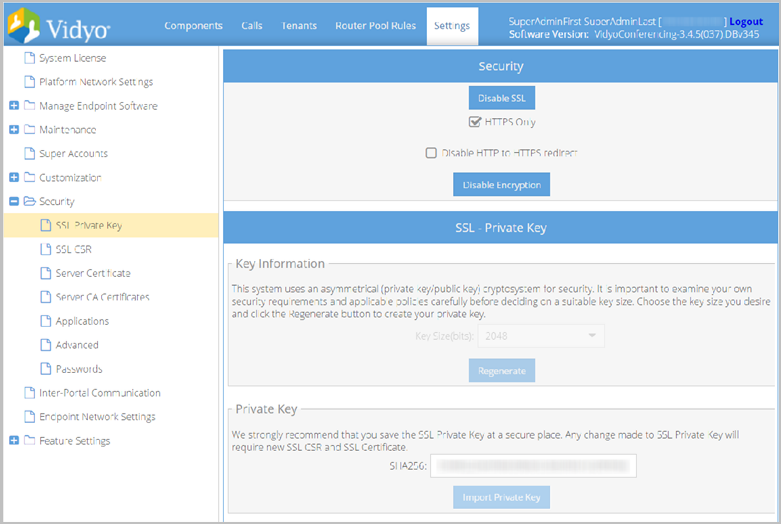
Task: Open Applications under Security
Action: coord(82,321)
